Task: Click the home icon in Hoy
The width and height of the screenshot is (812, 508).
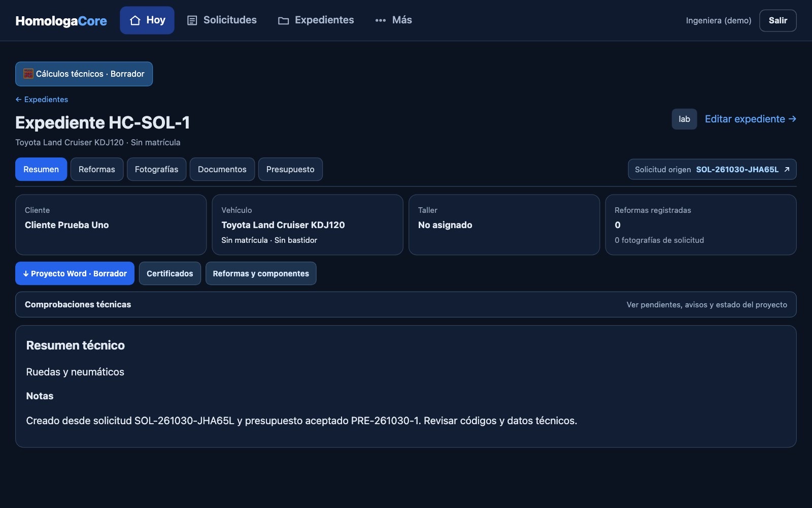Action: point(135,20)
